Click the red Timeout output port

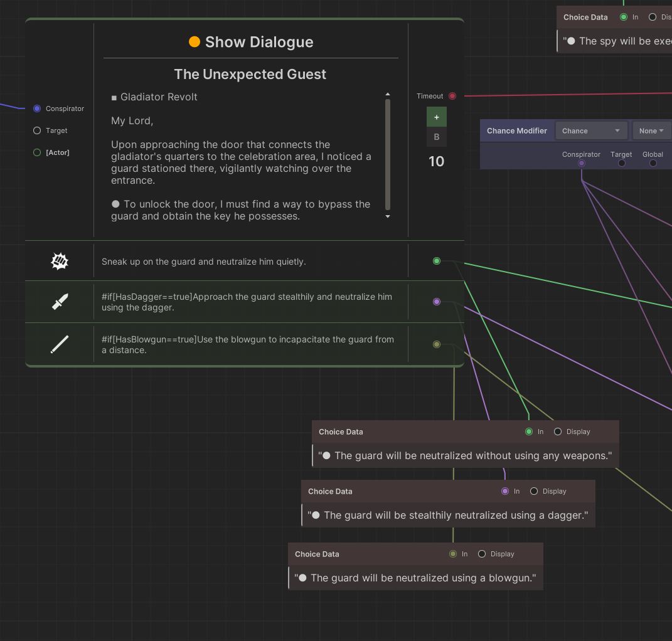[452, 96]
